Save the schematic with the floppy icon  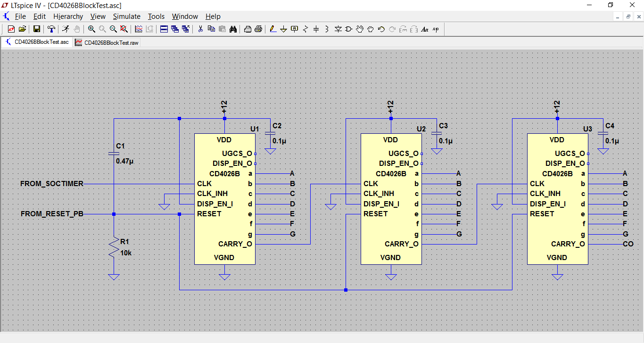coord(37,29)
